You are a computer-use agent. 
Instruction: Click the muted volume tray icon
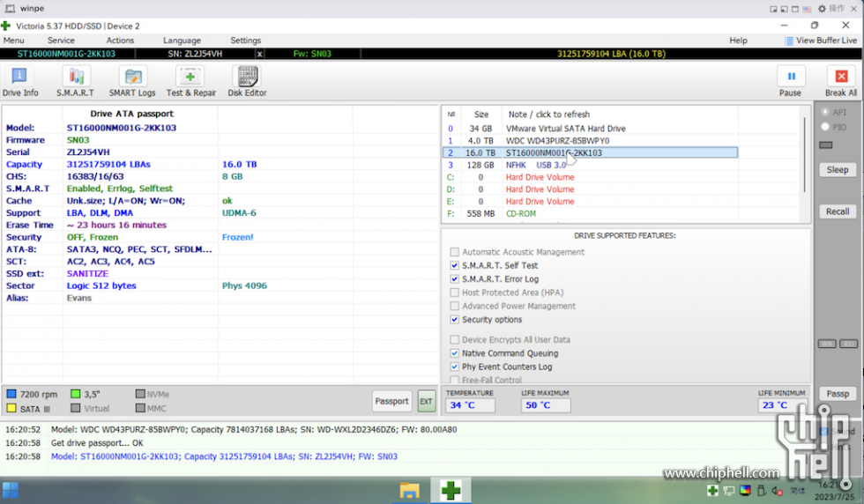point(778,490)
